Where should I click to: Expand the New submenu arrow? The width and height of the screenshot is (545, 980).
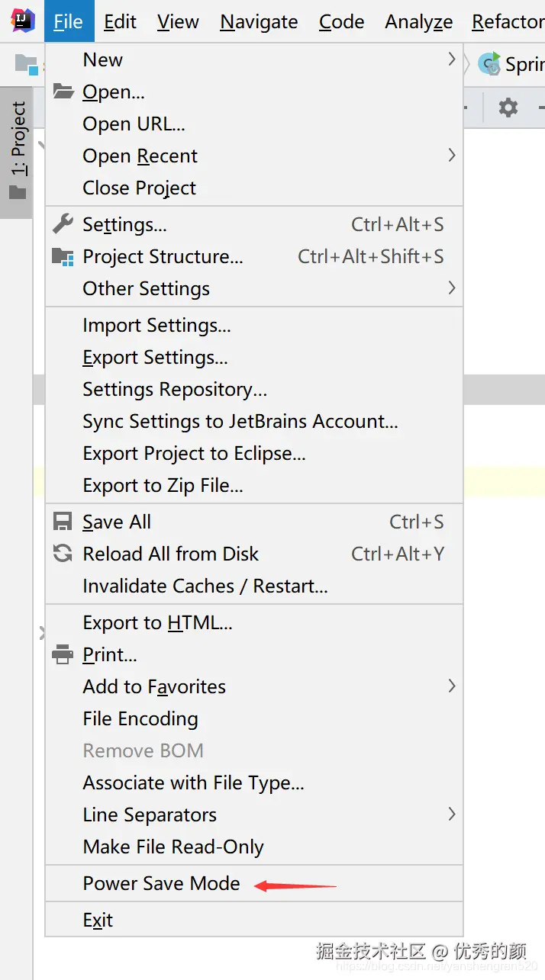point(452,59)
